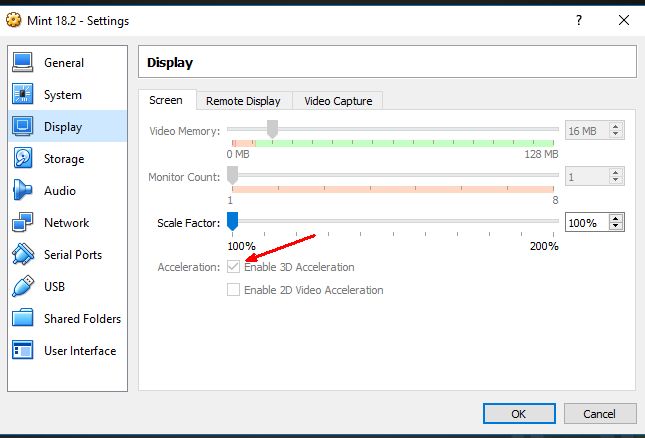Switch to the Screen tab
The height and width of the screenshot is (438, 645).
click(166, 100)
